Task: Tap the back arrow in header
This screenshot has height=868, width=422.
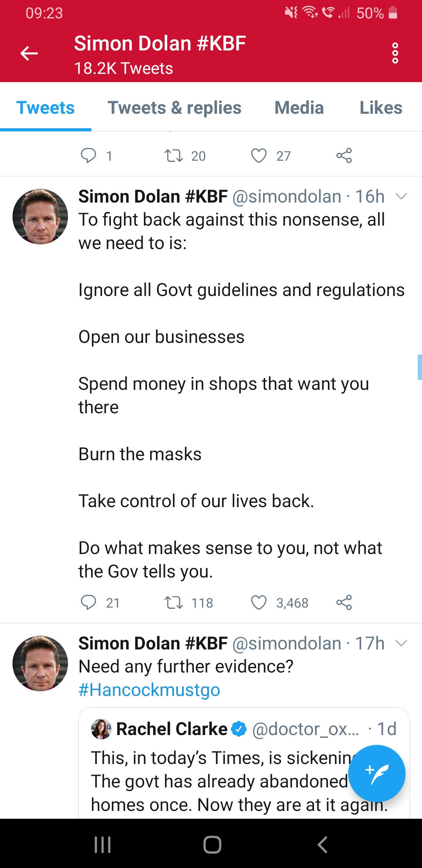Action: tap(29, 54)
